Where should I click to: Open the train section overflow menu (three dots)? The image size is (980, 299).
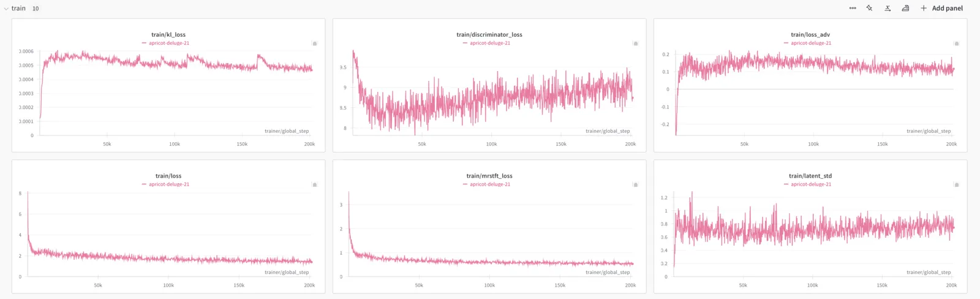pos(853,8)
